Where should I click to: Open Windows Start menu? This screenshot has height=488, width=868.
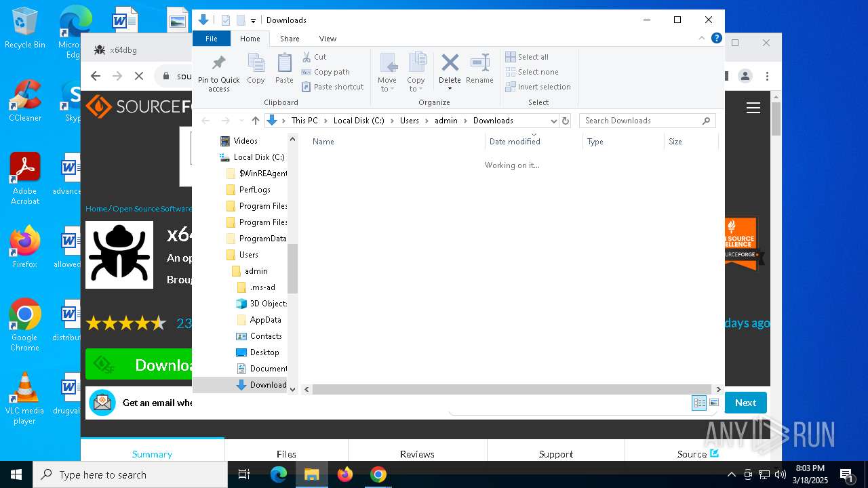click(16, 474)
